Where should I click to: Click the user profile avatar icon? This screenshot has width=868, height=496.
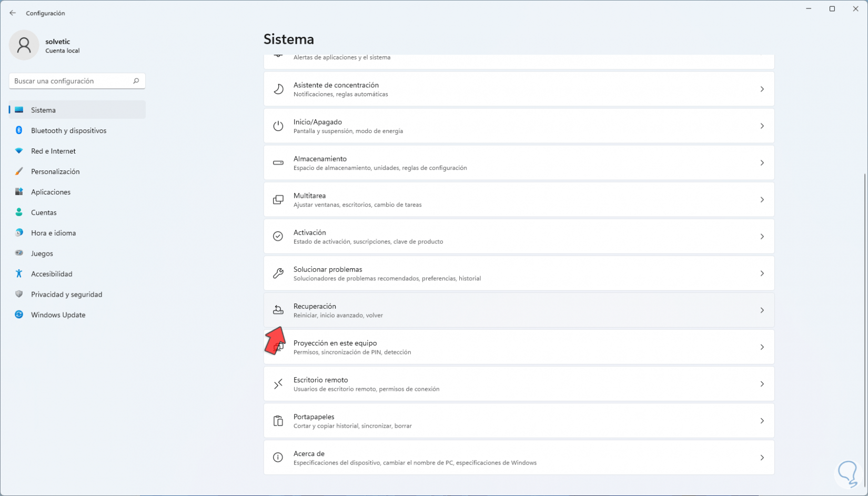(24, 45)
